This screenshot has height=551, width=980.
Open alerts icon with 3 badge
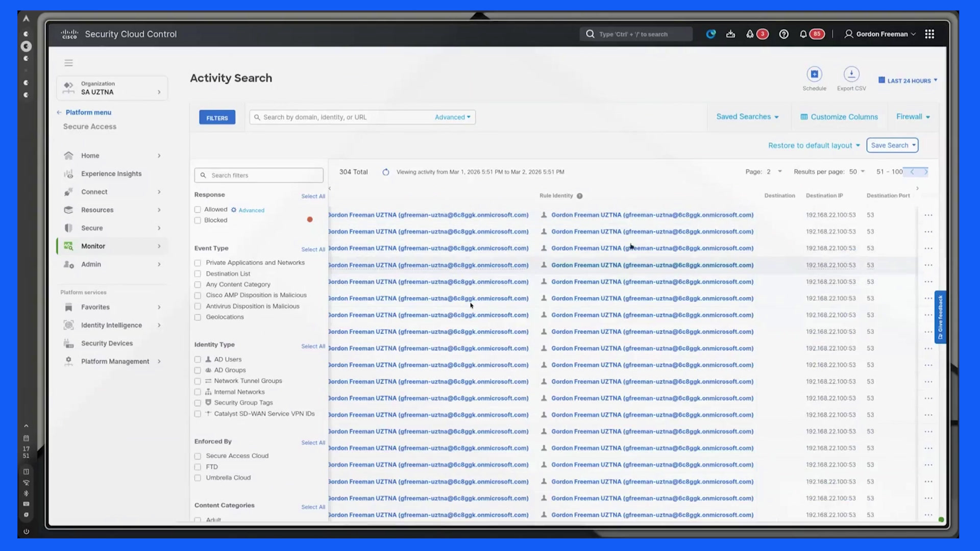click(757, 34)
